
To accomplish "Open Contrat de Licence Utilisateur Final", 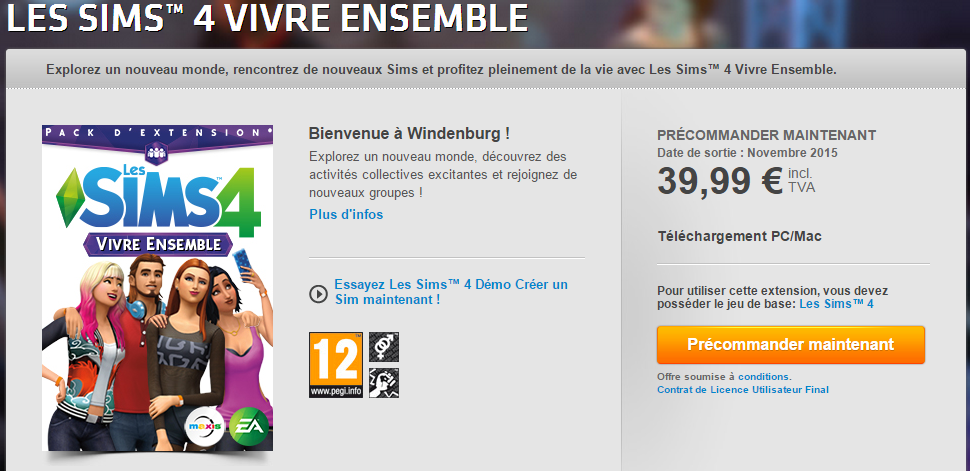I will 743,389.
